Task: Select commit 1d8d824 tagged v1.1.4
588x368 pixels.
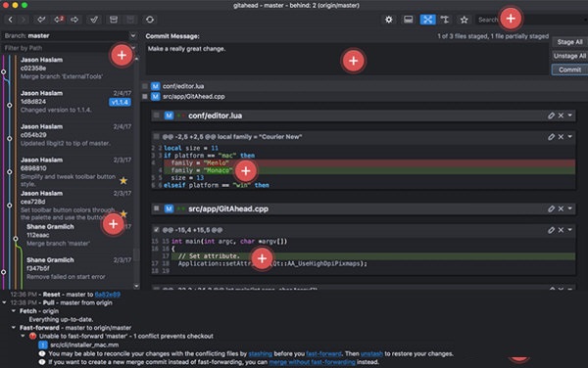Action: tap(75, 102)
